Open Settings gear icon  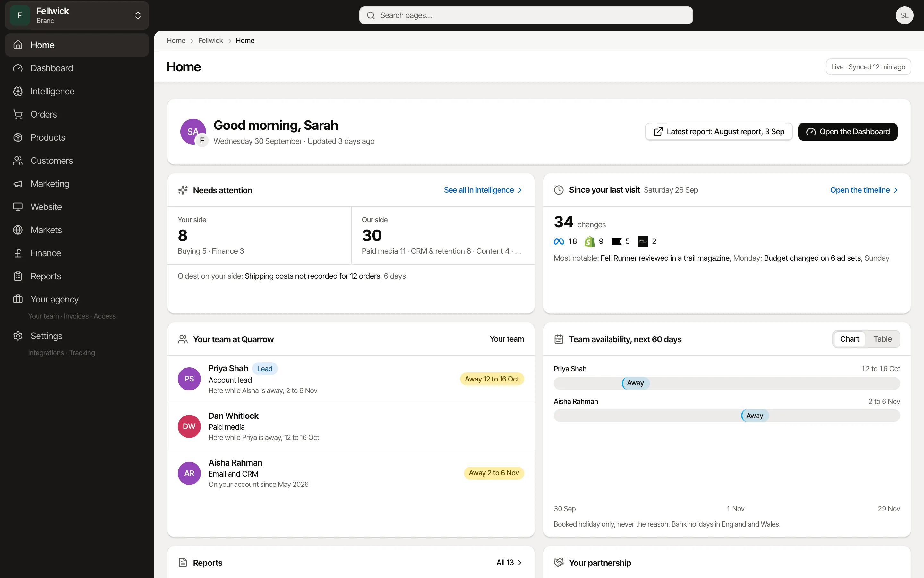18,336
